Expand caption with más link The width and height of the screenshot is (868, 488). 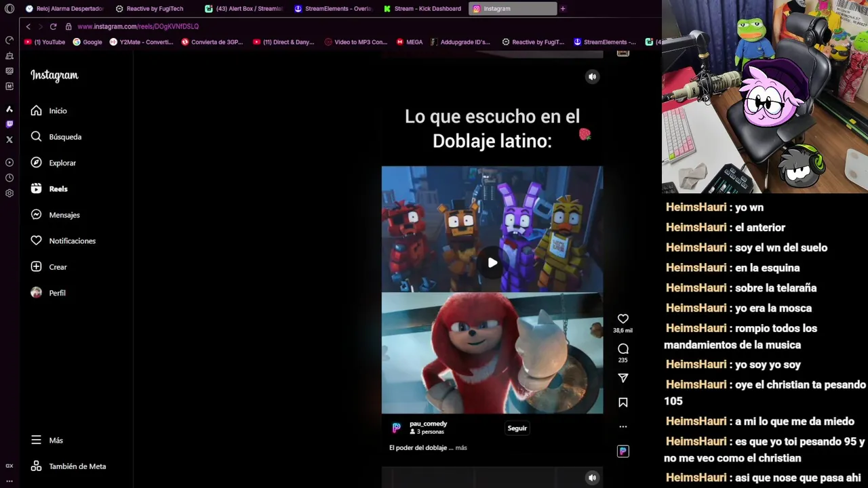pos(461,448)
